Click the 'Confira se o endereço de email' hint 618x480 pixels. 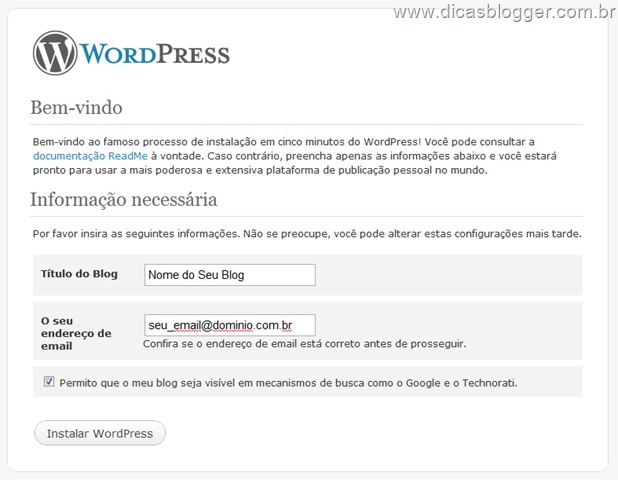(304, 344)
